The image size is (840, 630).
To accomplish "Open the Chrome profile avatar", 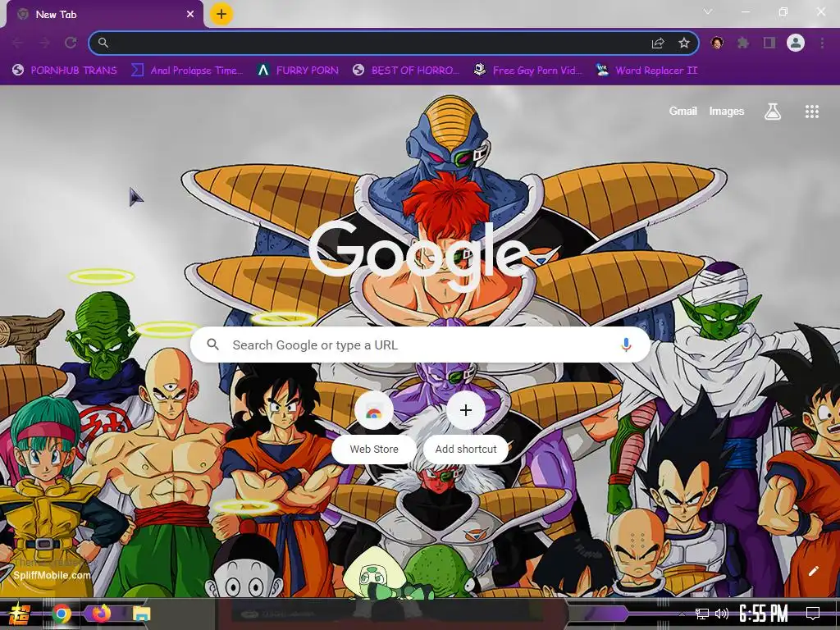I will tap(796, 43).
